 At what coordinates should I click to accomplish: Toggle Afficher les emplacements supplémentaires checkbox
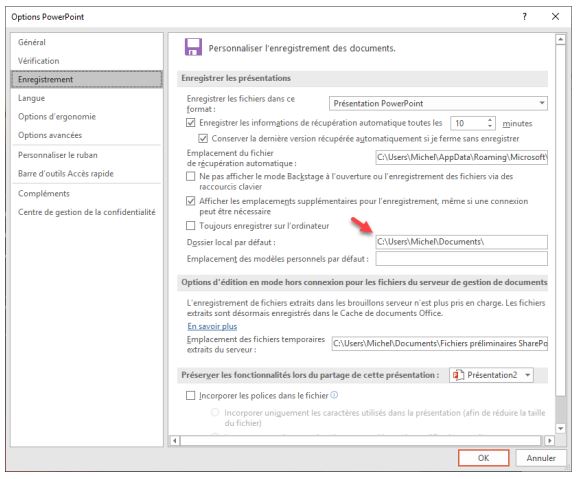[191, 201]
